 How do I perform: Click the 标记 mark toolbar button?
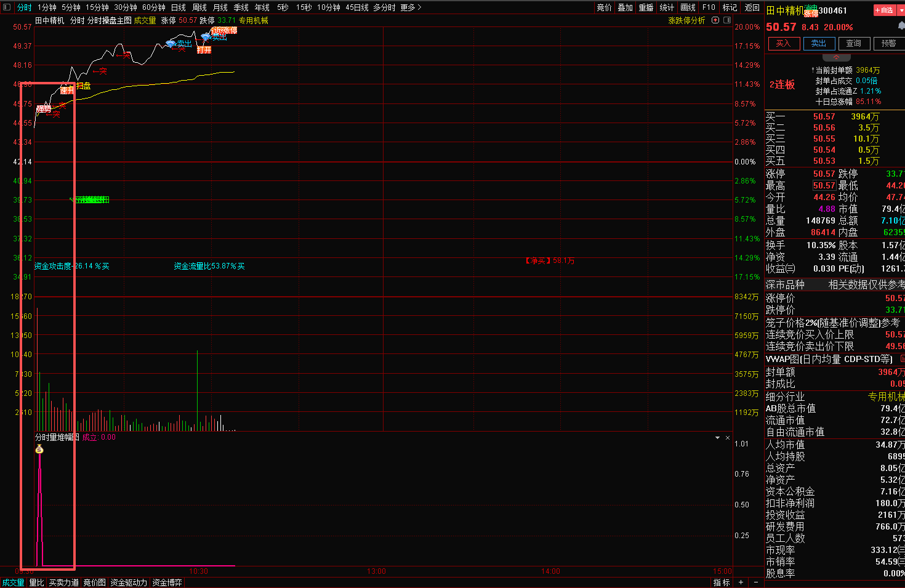coord(730,7)
